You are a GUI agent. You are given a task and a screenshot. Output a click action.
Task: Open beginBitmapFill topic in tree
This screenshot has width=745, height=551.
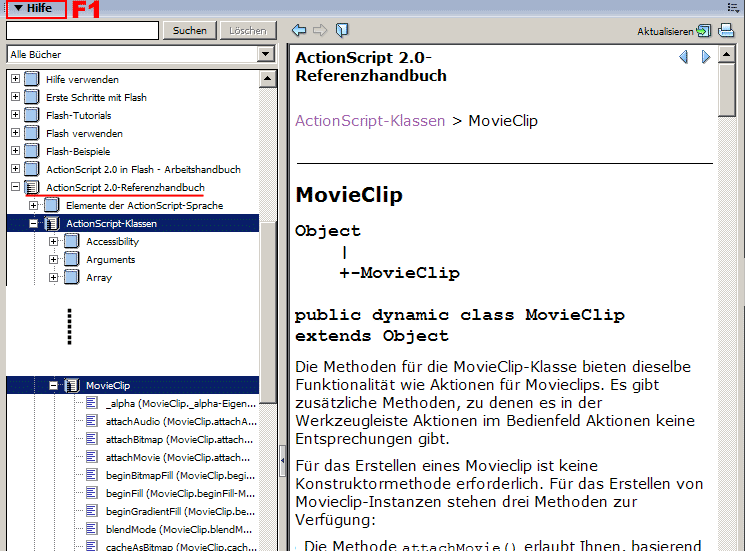tap(180, 475)
